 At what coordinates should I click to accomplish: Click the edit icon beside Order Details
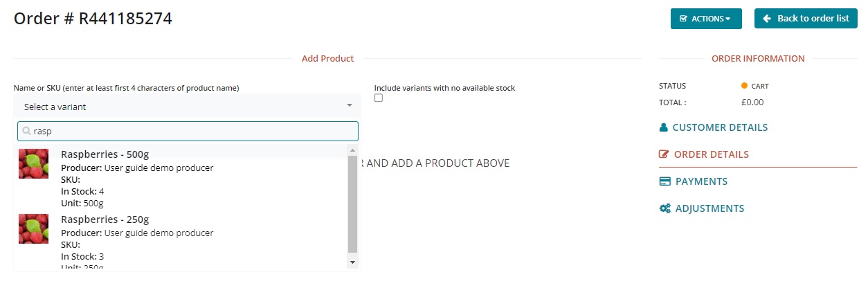click(664, 154)
